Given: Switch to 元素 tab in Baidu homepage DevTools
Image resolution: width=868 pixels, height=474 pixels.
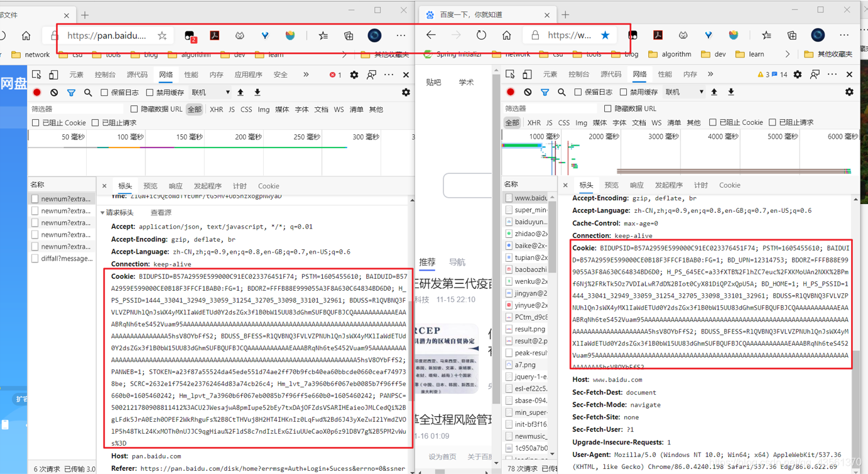Looking at the screenshot, I should point(550,74).
